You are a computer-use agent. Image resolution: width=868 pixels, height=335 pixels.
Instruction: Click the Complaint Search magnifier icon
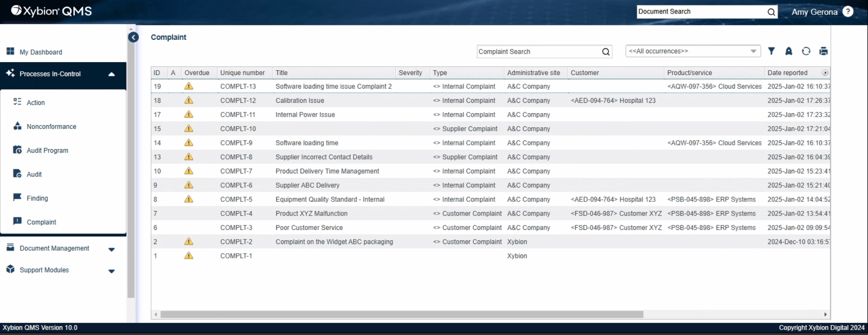606,52
